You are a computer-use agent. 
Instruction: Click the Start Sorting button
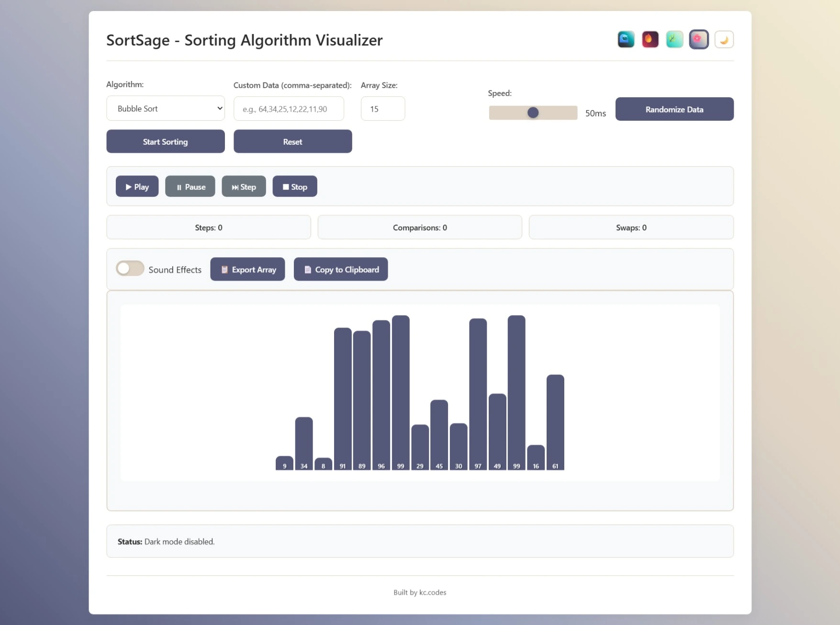coord(166,141)
